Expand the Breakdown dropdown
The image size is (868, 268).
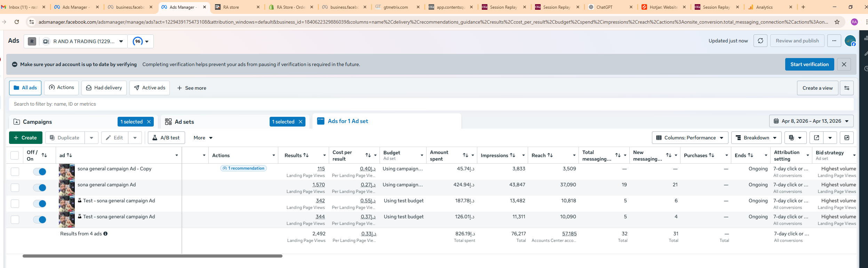point(756,138)
